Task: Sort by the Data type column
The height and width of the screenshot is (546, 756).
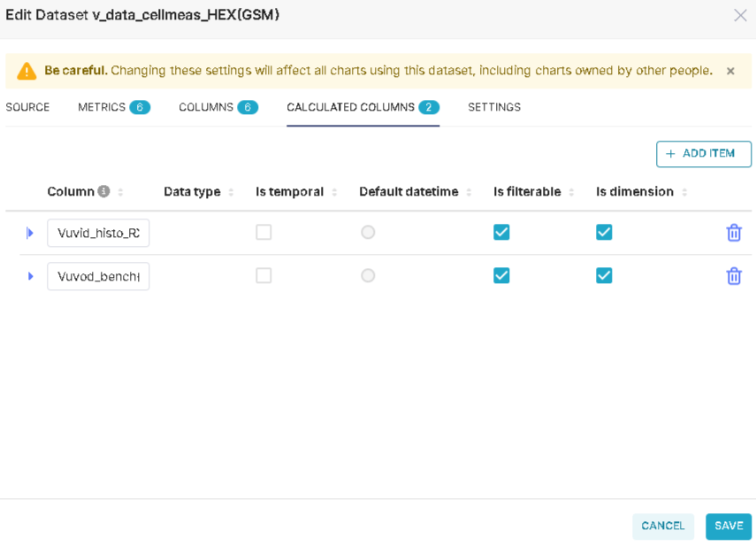Action: [x=231, y=193]
